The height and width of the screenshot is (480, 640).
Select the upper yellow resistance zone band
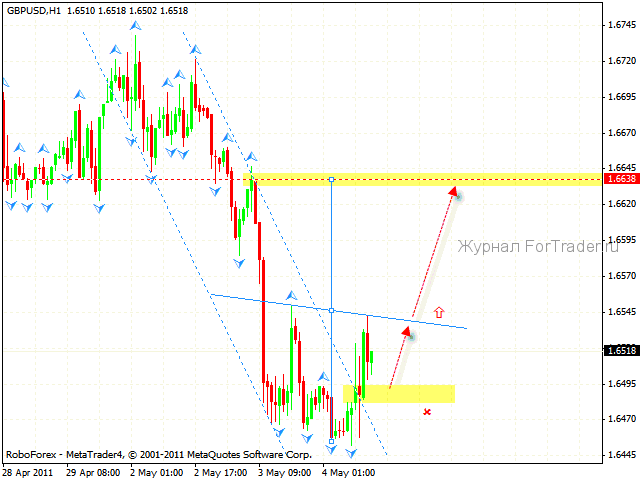tap(422, 180)
